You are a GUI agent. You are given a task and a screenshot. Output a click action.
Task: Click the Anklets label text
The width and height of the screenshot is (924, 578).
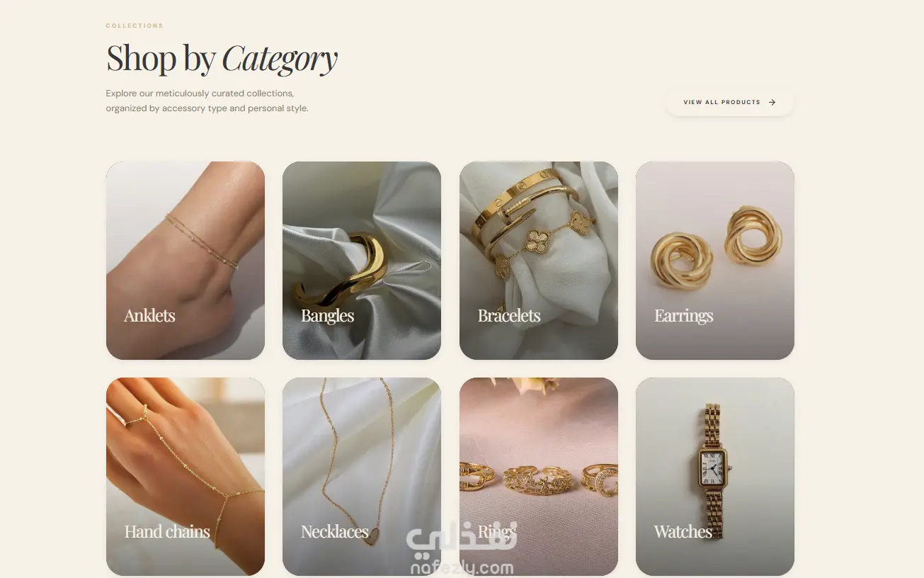pos(149,316)
